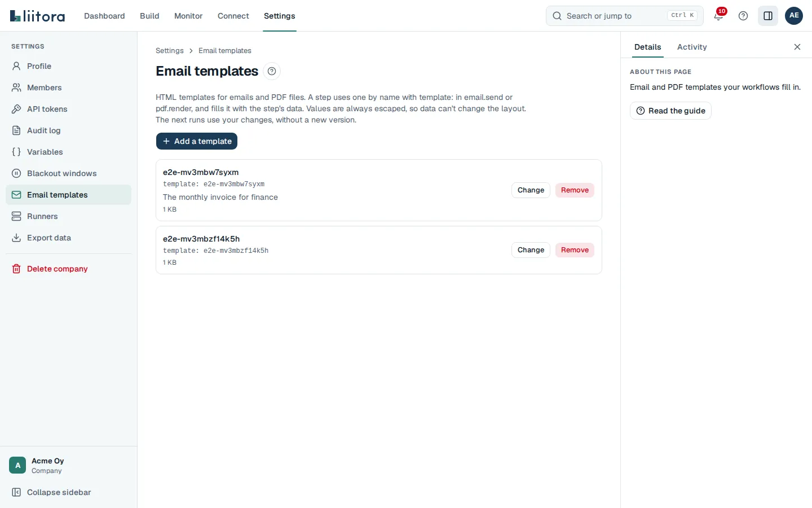Image resolution: width=812 pixels, height=508 pixels.
Task: Open Members settings
Action: (x=68, y=87)
